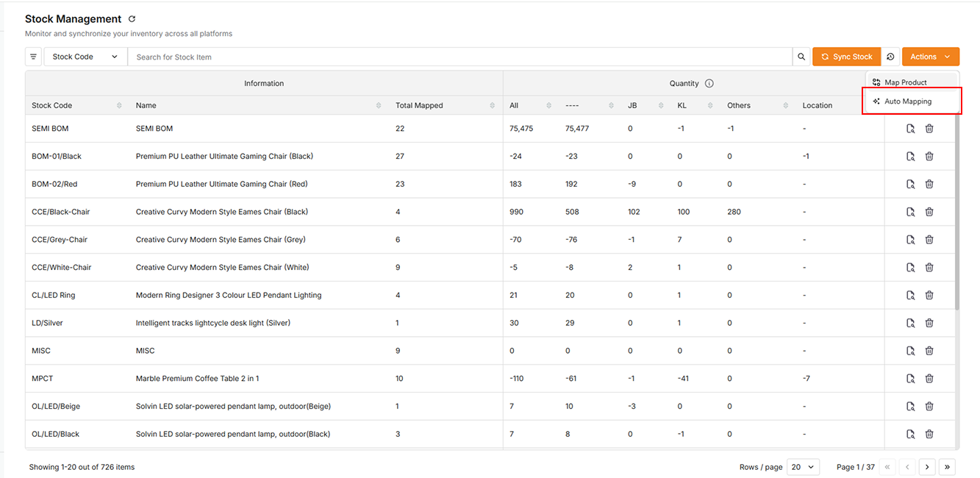This screenshot has width=980, height=478.
Task: Expand the Stock Code dropdown
Action: click(85, 57)
